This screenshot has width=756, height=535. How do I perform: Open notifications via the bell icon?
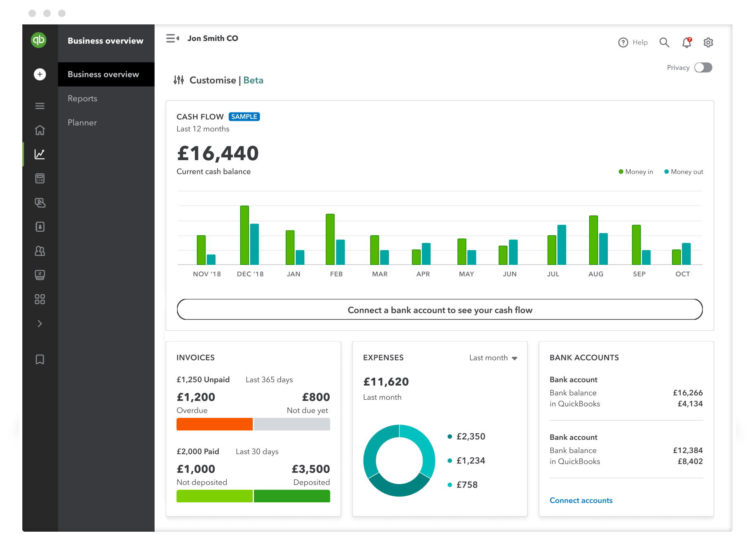pos(686,42)
